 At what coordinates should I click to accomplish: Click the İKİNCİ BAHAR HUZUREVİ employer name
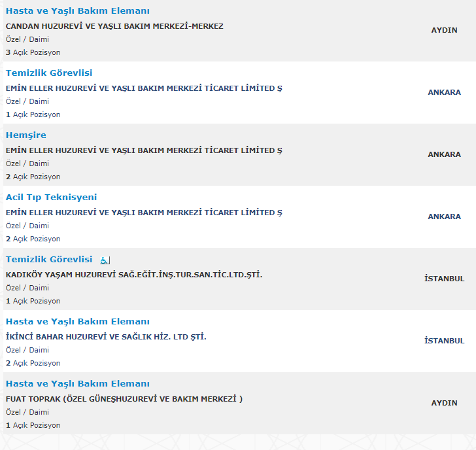106,337
